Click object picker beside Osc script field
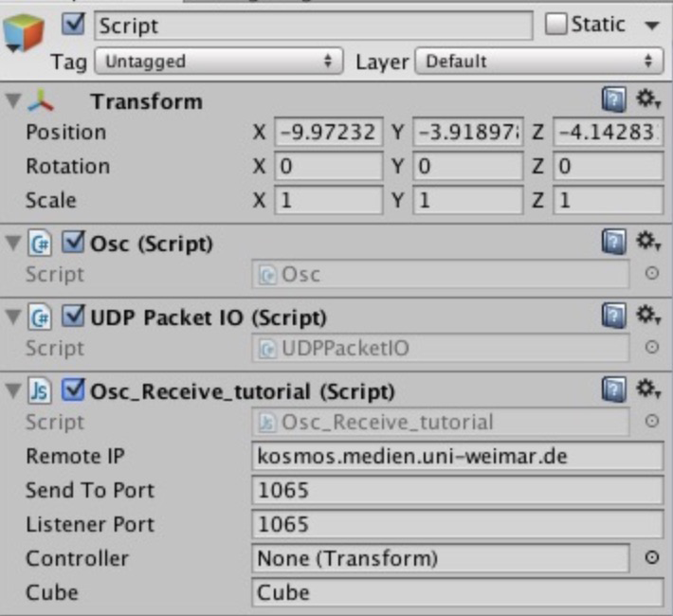673x616 pixels. pos(651,274)
